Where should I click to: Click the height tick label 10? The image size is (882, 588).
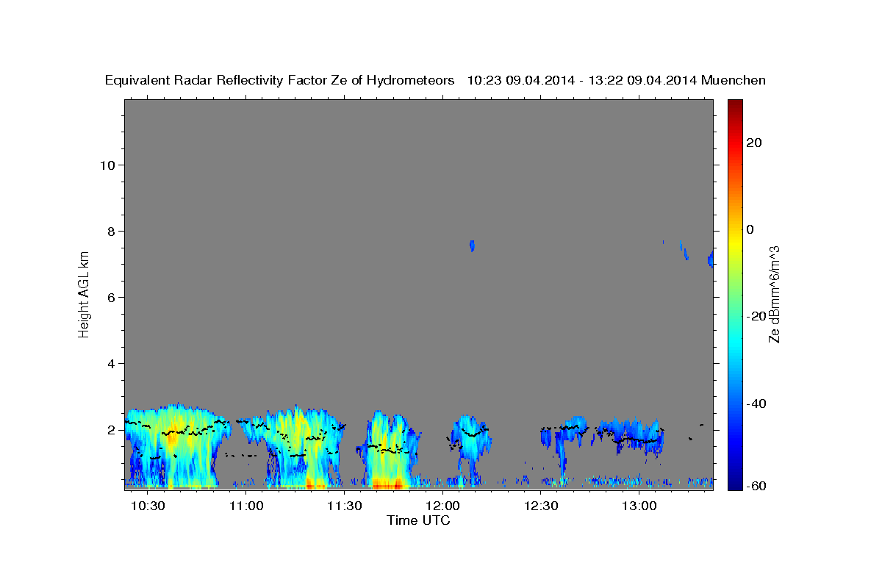click(107, 165)
